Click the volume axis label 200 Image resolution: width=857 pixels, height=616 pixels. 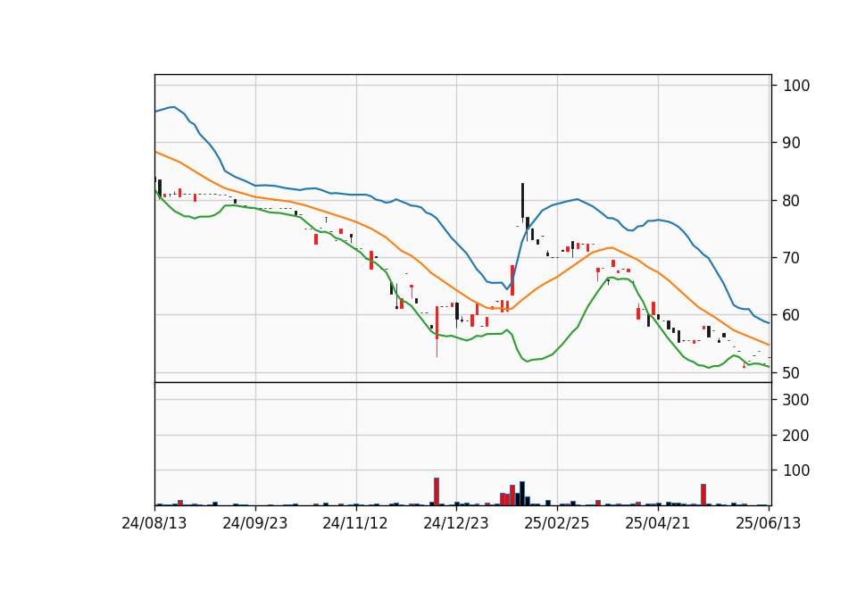[796, 435]
